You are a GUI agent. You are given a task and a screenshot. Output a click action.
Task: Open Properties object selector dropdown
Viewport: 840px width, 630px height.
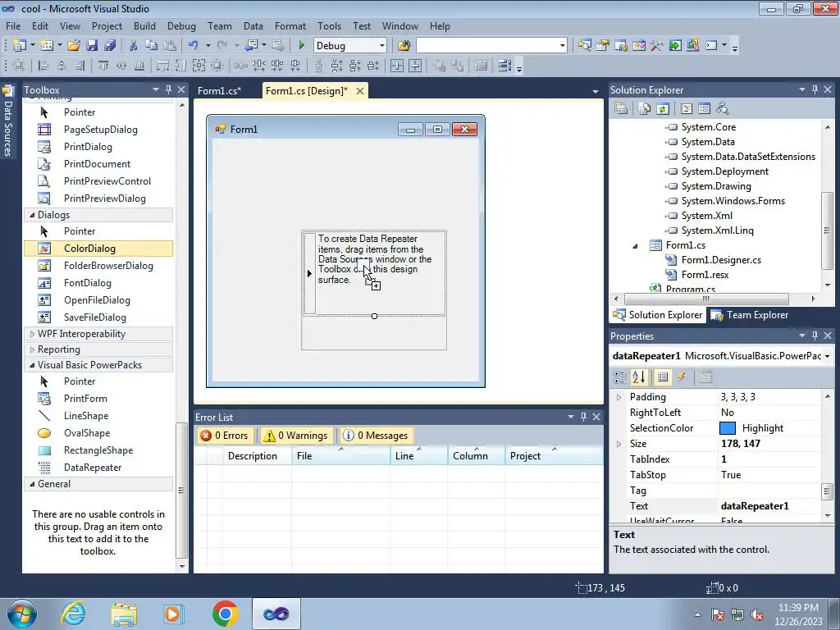coord(827,356)
